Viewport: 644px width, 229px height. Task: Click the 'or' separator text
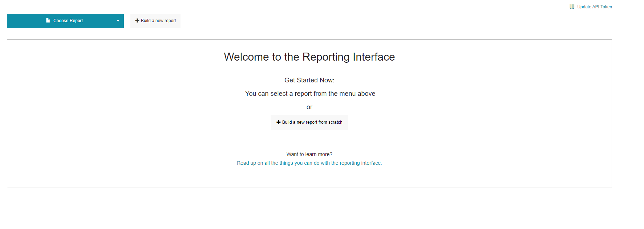pyautogui.click(x=309, y=107)
